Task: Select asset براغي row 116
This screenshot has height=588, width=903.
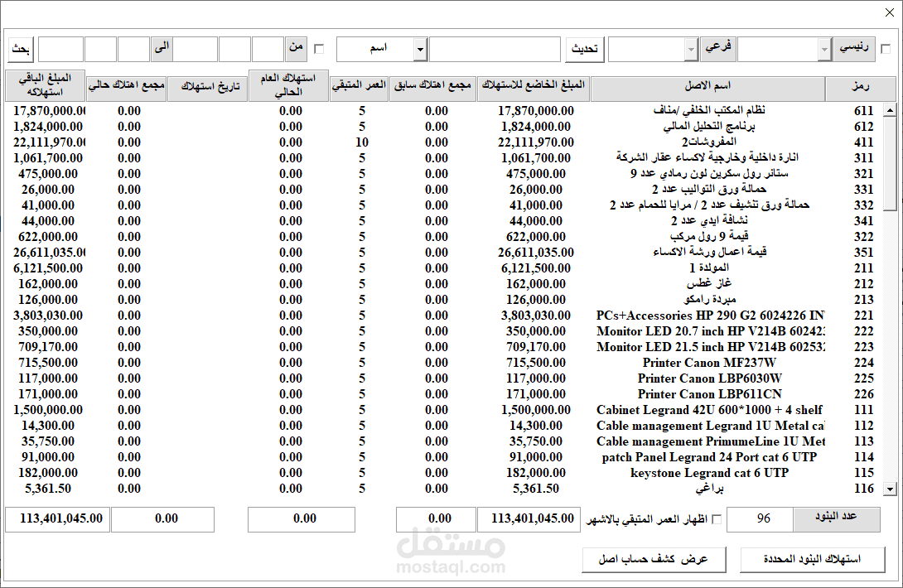Action: tap(444, 489)
